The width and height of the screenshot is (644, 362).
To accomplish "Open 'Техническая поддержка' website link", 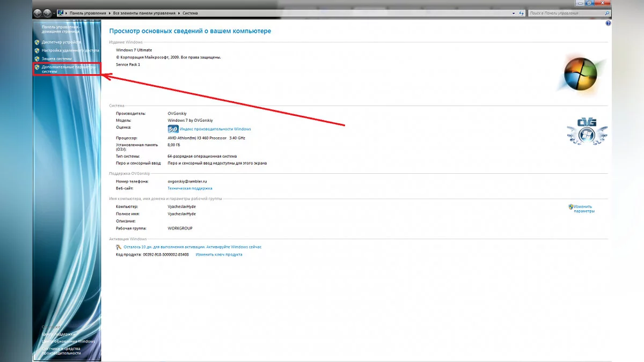I will coord(190,189).
